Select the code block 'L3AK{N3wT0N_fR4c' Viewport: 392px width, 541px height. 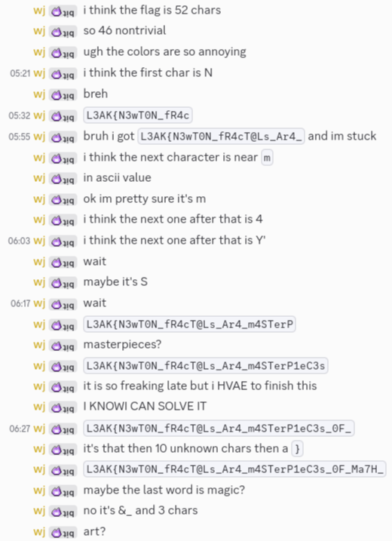(138, 115)
